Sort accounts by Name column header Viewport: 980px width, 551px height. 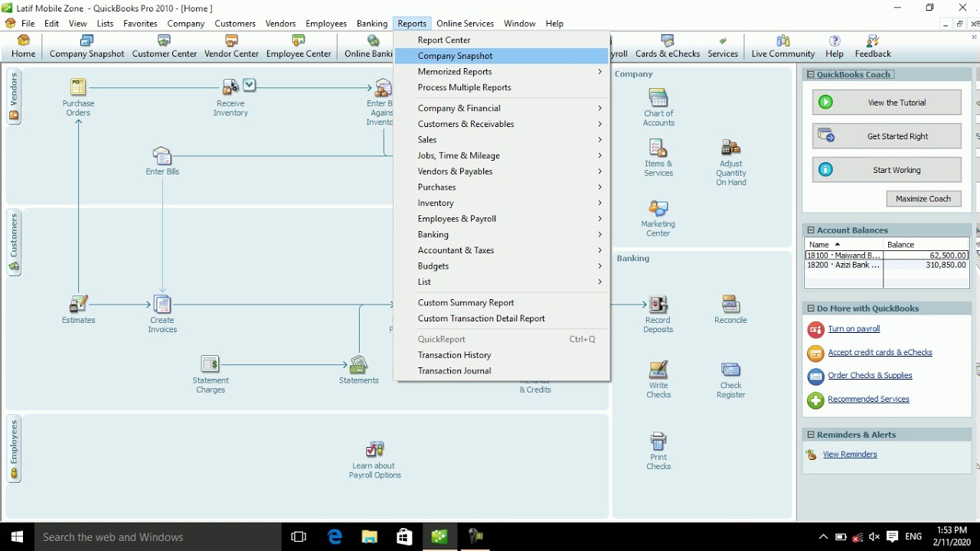pos(844,245)
